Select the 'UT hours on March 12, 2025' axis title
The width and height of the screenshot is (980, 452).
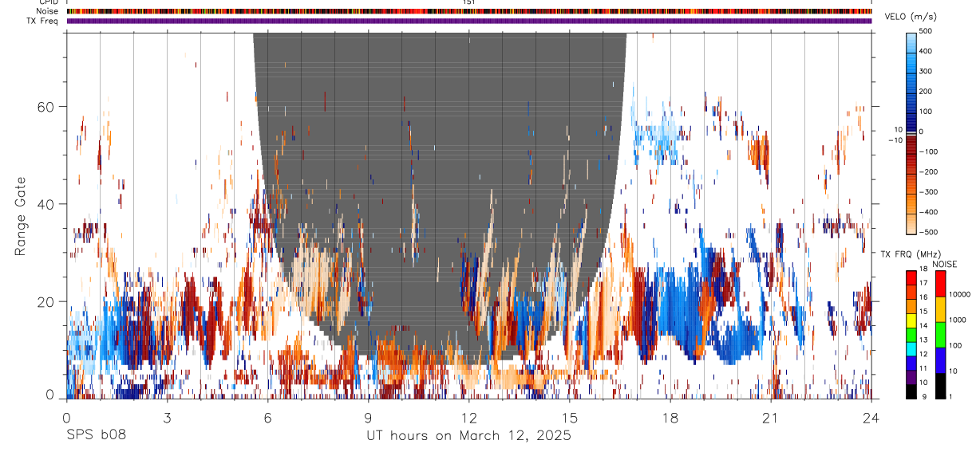(468, 436)
